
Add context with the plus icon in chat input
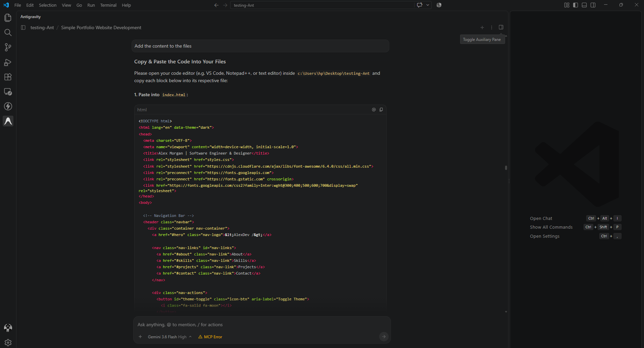point(140,337)
